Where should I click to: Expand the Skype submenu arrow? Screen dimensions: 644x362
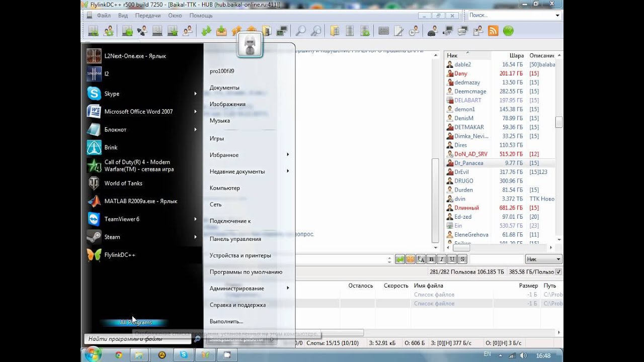pos(195,94)
